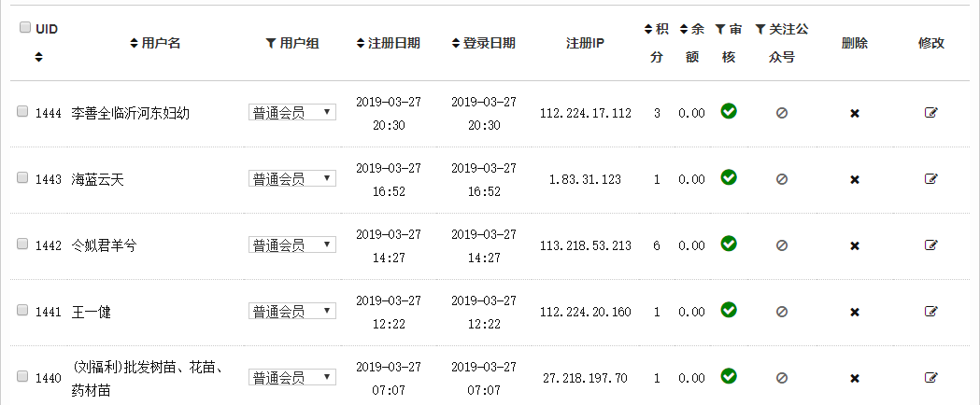The width and height of the screenshot is (980, 405).
Task: Click the 用户名 column header to sort
Action: point(154,43)
